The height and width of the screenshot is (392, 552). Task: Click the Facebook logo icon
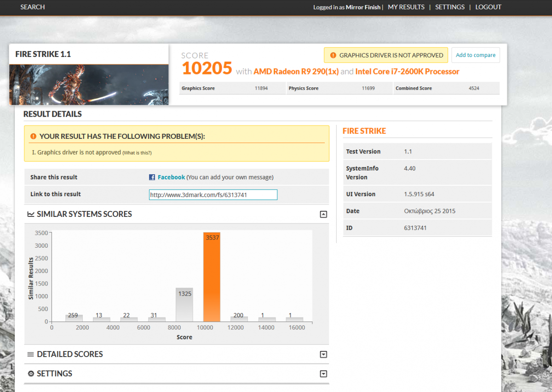coord(152,177)
